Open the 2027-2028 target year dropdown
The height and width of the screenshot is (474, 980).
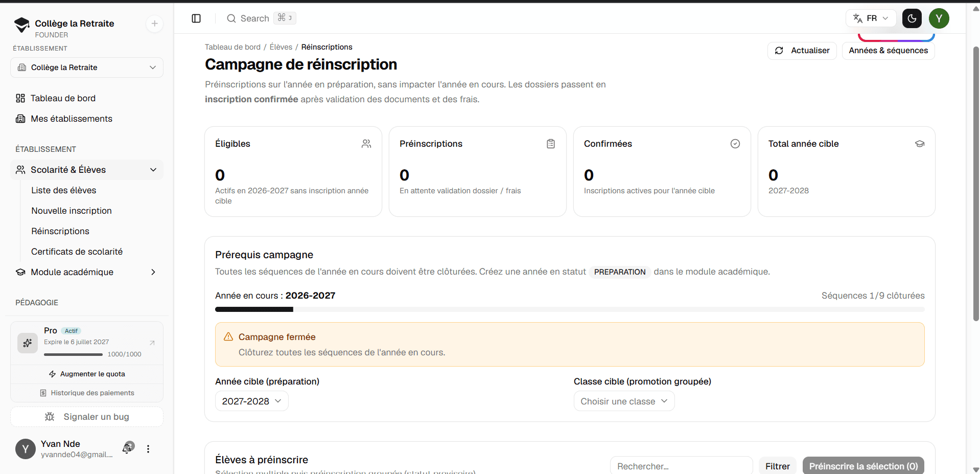[x=252, y=401]
